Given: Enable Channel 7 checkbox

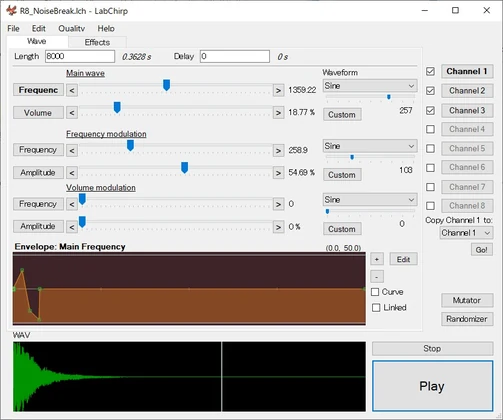Looking at the screenshot, I should click(430, 187).
